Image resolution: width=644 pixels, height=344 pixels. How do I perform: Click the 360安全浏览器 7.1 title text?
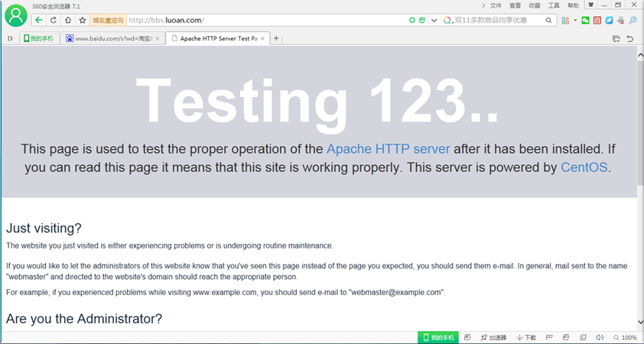coord(56,6)
